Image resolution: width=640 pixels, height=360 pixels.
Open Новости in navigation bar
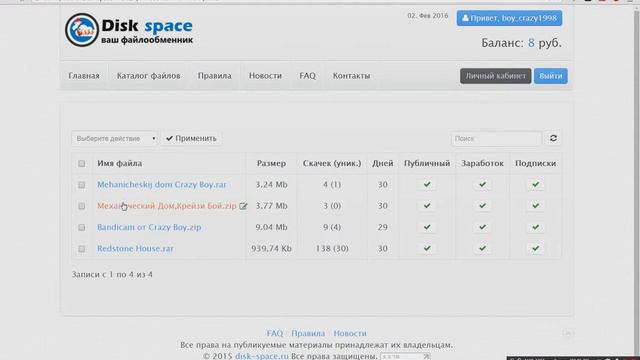(265, 76)
